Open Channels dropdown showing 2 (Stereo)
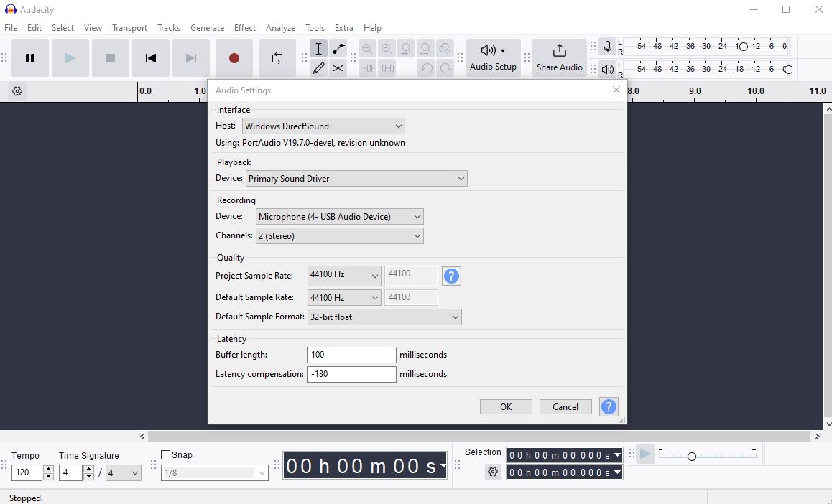The height and width of the screenshot is (504, 832). (340, 235)
